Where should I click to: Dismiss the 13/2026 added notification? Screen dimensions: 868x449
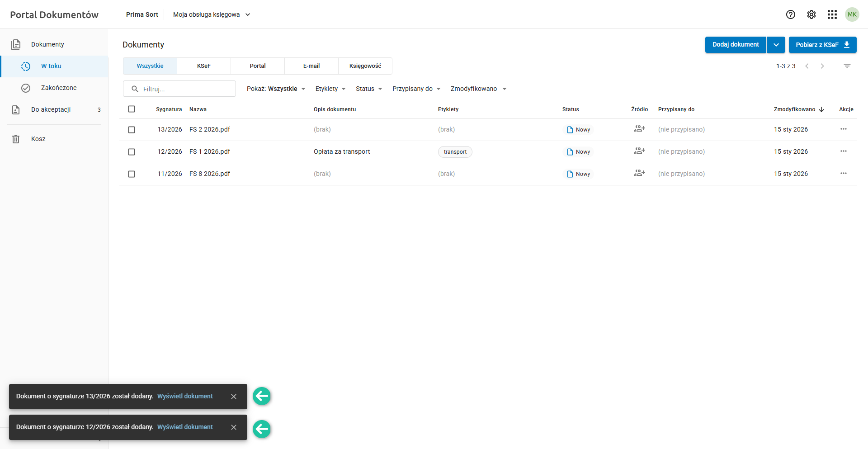(234, 397)
